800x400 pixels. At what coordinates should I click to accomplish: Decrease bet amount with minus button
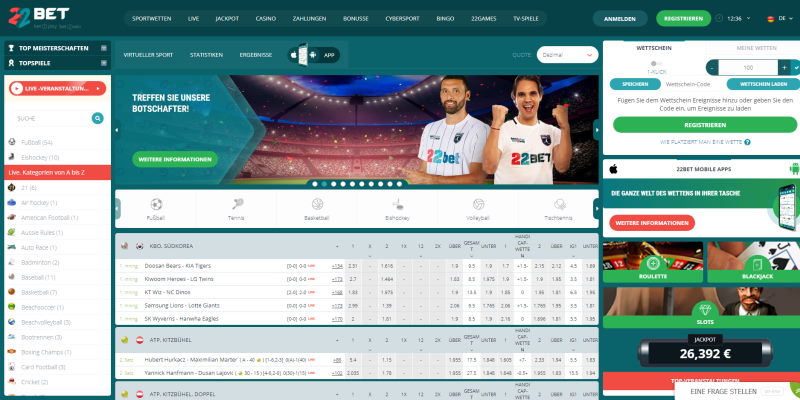712,68
